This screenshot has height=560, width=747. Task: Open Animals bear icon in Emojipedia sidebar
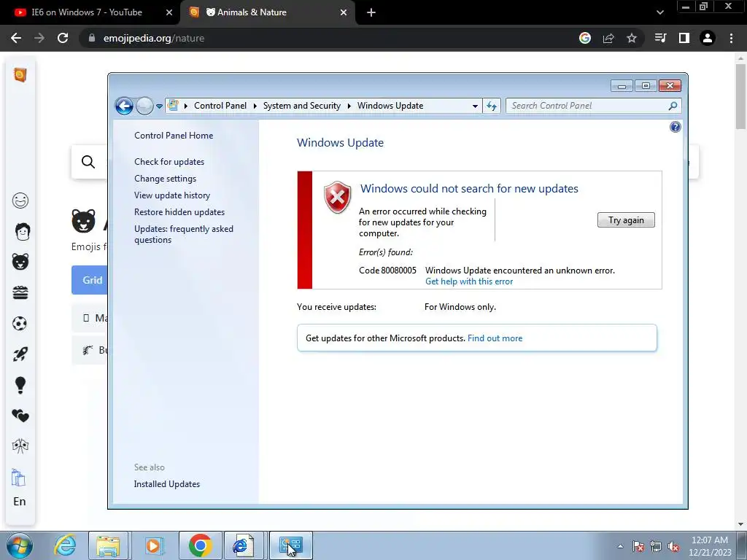20,262
